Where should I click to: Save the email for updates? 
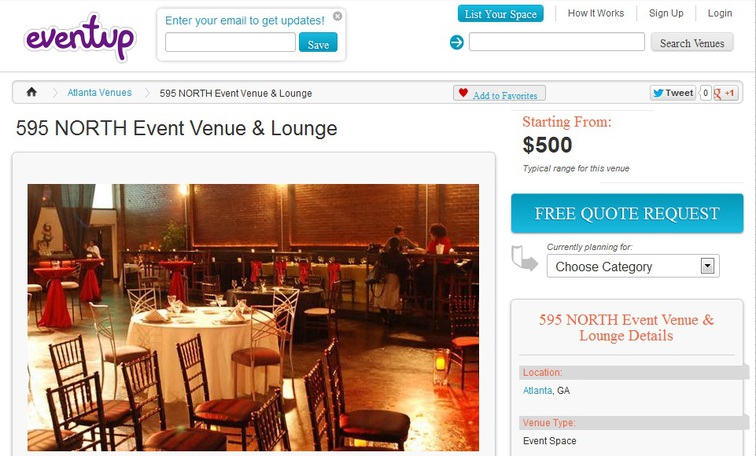point(318,42)
